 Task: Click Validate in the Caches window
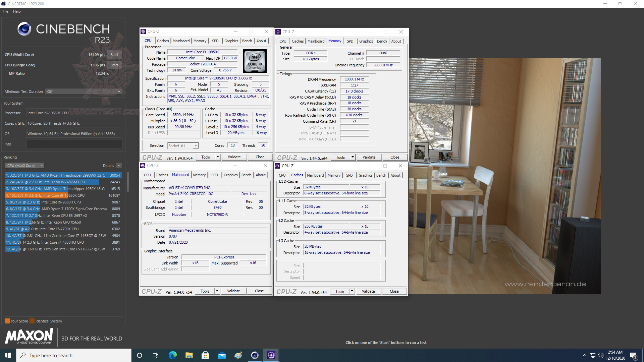368,291
